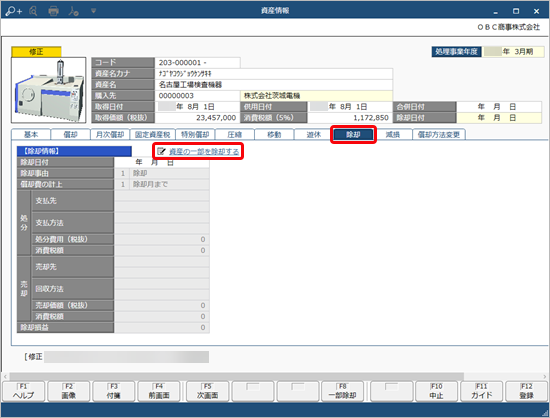
Task: Click the 売却価額（税抜） value field
Action: coord(162,305)
